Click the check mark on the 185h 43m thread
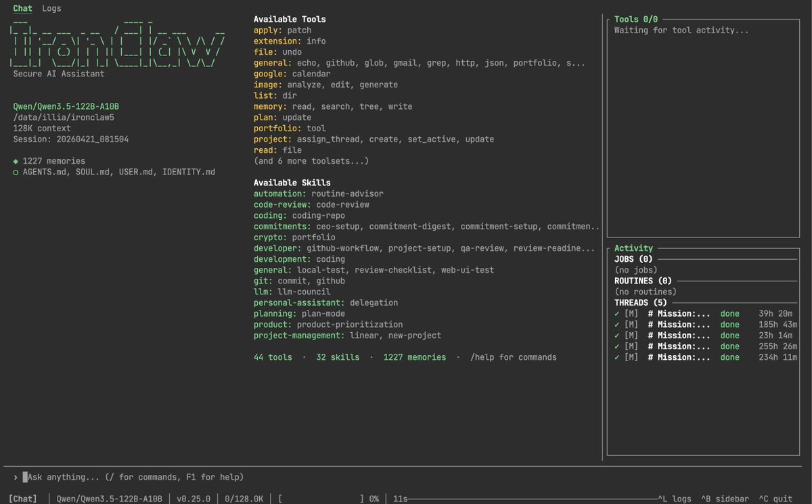This screenshot has height=504, width=812. pyautogui.click(x=616, y=325)
